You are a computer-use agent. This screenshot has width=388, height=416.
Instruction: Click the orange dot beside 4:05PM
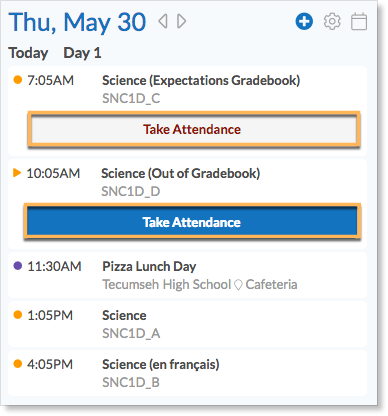tap(18, 364)
